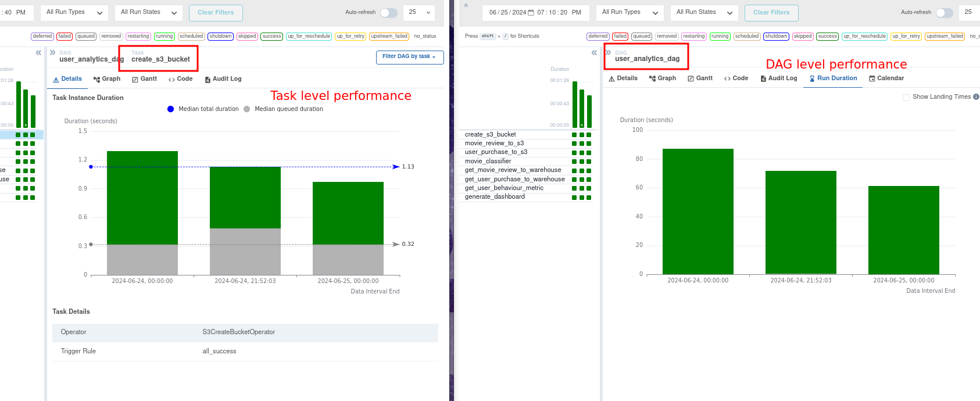The image size is (980, 401).
Task: Toggle Auto-refresh switch in the task-level view
Action: click(388, 13)
